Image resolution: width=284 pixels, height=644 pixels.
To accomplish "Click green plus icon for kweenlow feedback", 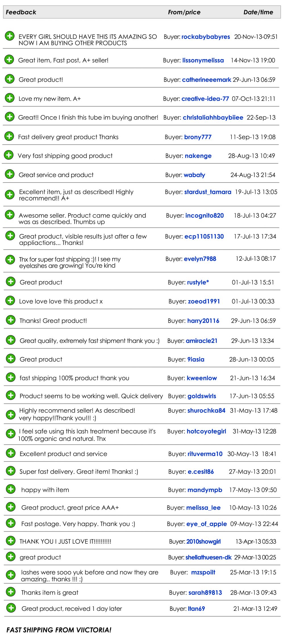I will point(11,377).
